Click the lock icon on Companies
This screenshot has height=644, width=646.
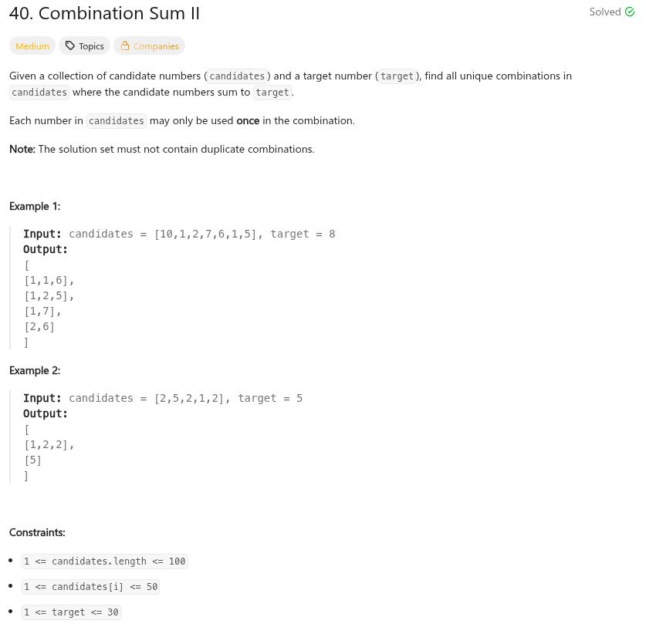125,46
